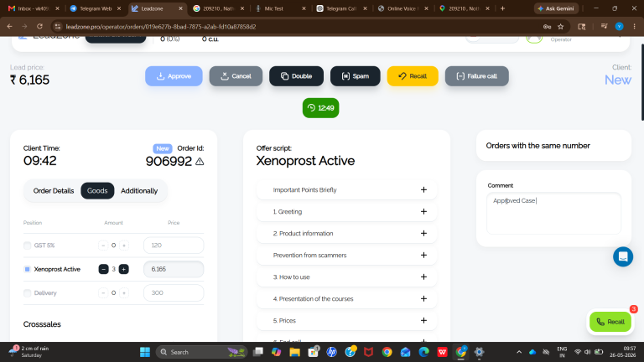
Task: Open WPS Office from taskbar
Action: tap(443, 352)
